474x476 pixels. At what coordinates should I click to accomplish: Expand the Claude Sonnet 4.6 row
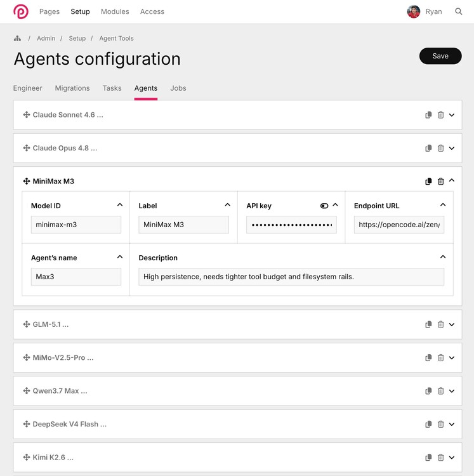tap(452, 115)
